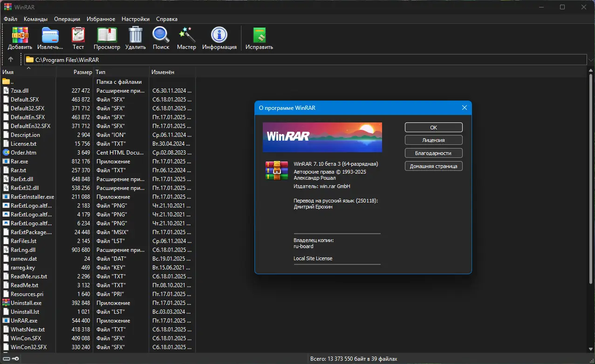Open the address bar path dropdown

(x=591, y=60)
